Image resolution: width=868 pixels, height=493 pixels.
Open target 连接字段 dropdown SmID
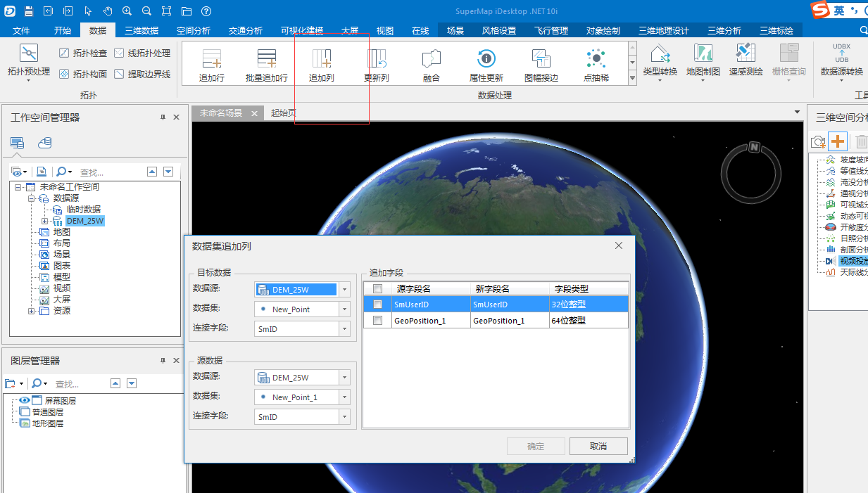[x=344, y=329]
